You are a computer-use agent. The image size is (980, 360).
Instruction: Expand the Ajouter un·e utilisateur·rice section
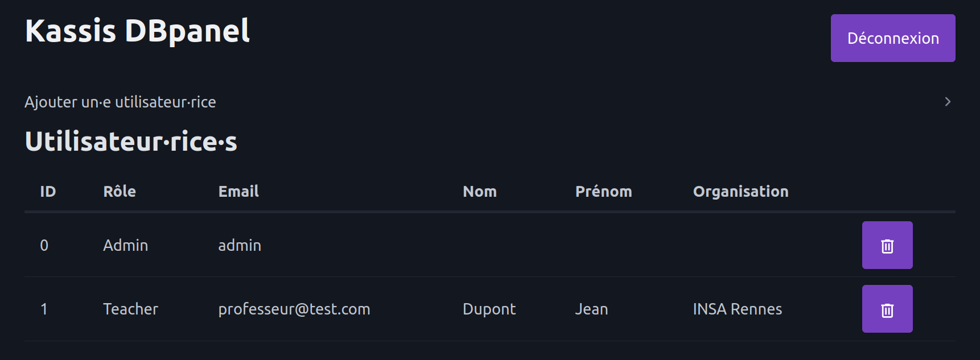coord(120,102)
